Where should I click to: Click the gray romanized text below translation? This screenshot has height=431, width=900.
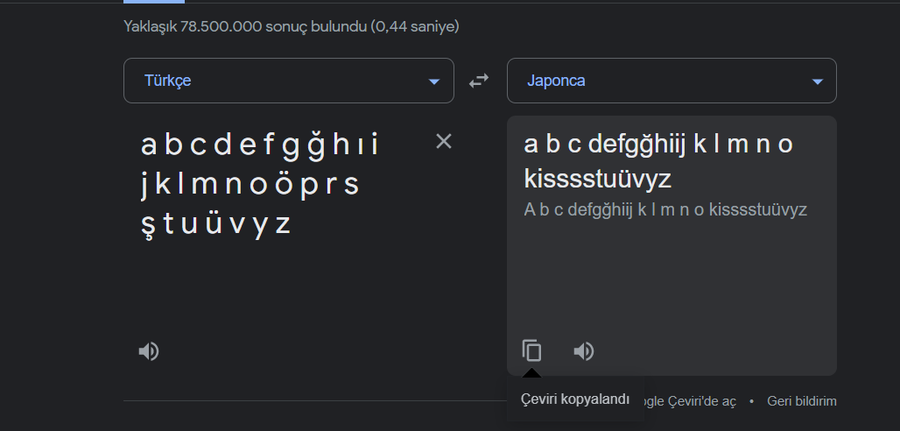click(665, 210)
